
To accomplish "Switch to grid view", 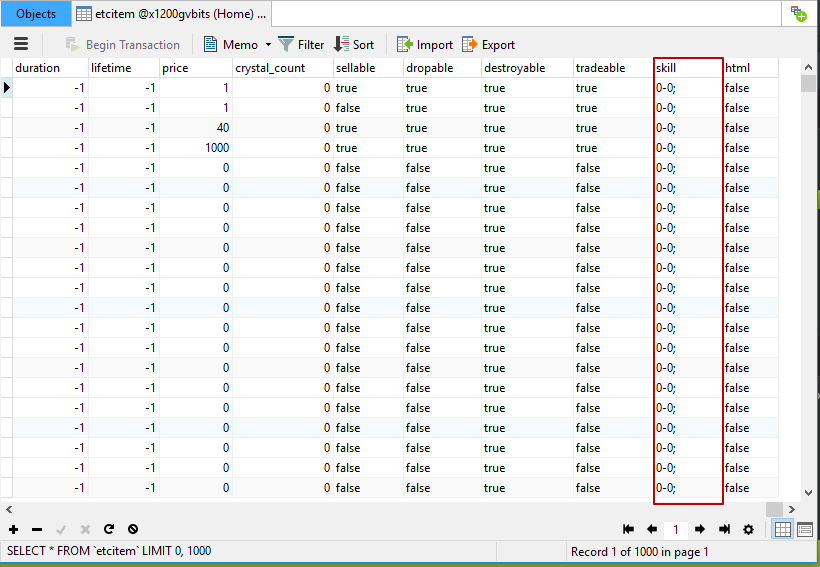I will tap(782, 529).
